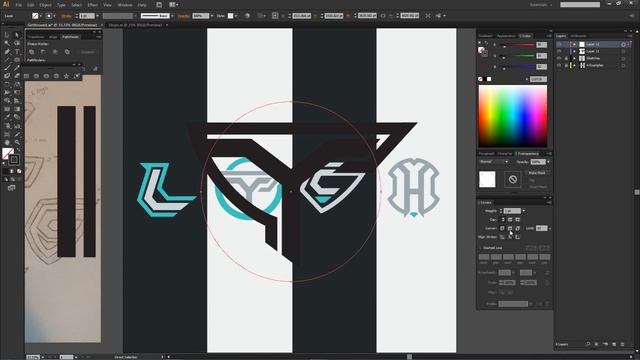Hide the fourth layer's eye icon

559,65
